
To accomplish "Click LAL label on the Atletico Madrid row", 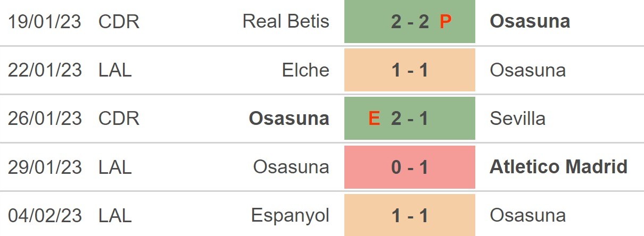I will (x=115, y=167).
